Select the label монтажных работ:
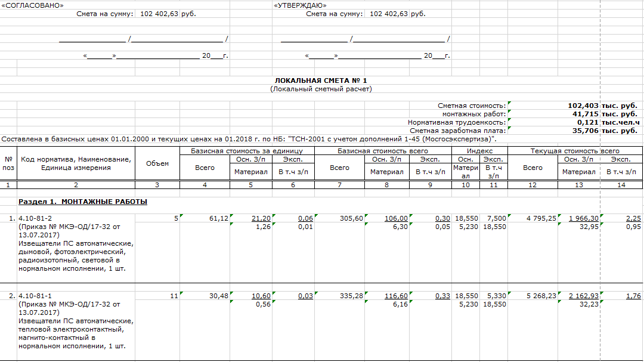The image size is (644, 362). (475, 114)
